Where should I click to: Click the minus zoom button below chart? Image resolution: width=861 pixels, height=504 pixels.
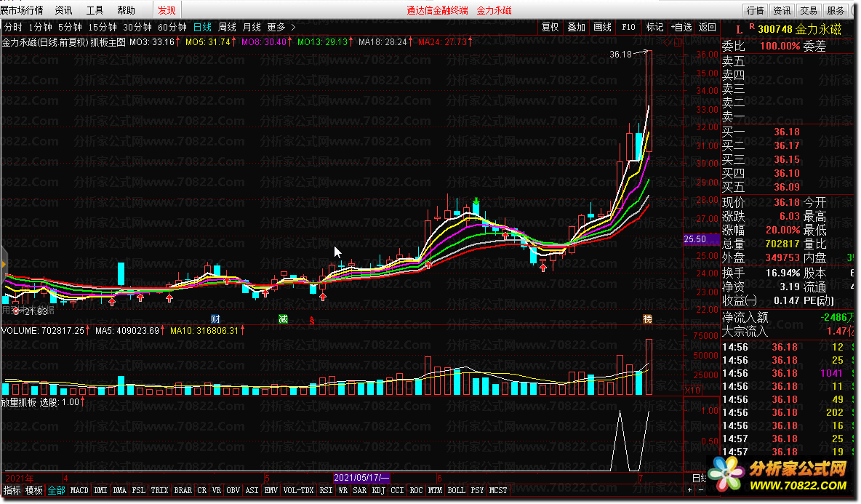point(700,489)
